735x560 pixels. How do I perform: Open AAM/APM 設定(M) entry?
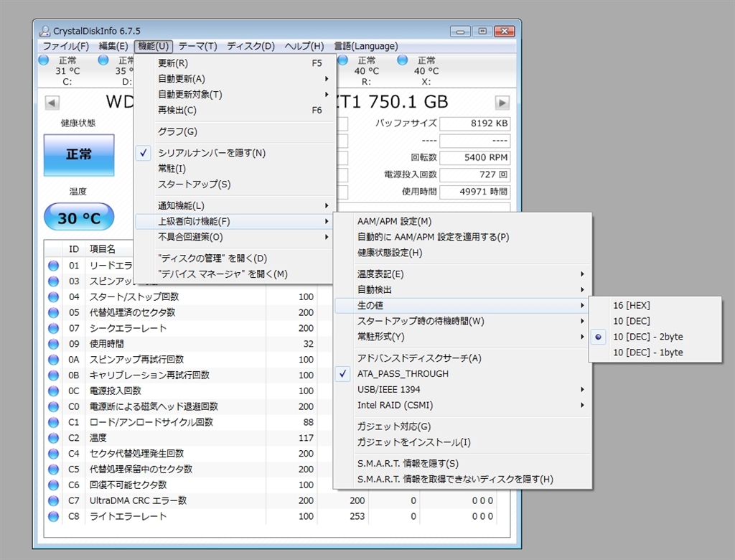coord(462,221)
